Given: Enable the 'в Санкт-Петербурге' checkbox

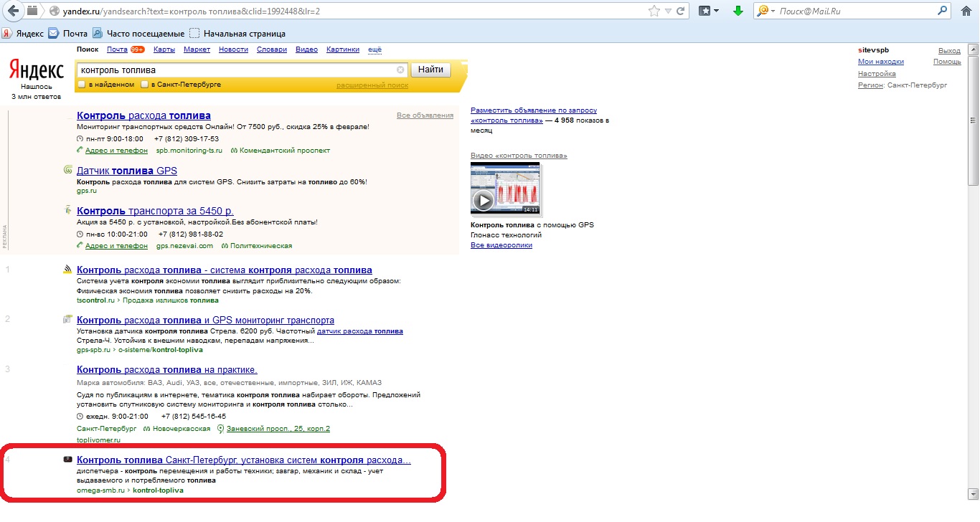Looking at the screenshot, I should pyautogui.click(x=145, y=85).
